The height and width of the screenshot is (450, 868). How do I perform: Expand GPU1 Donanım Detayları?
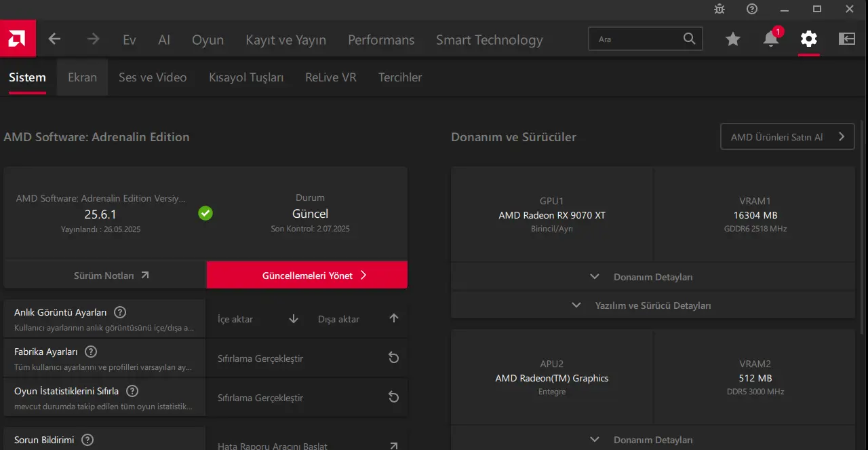tap(653, 277)
